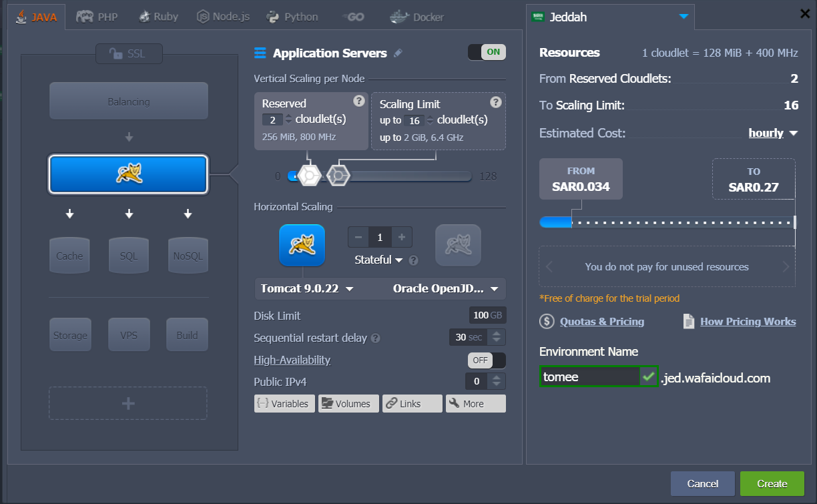Add an SQL database node
The height and width of the screenshot is (504, 817).
[x=129, y=255]
